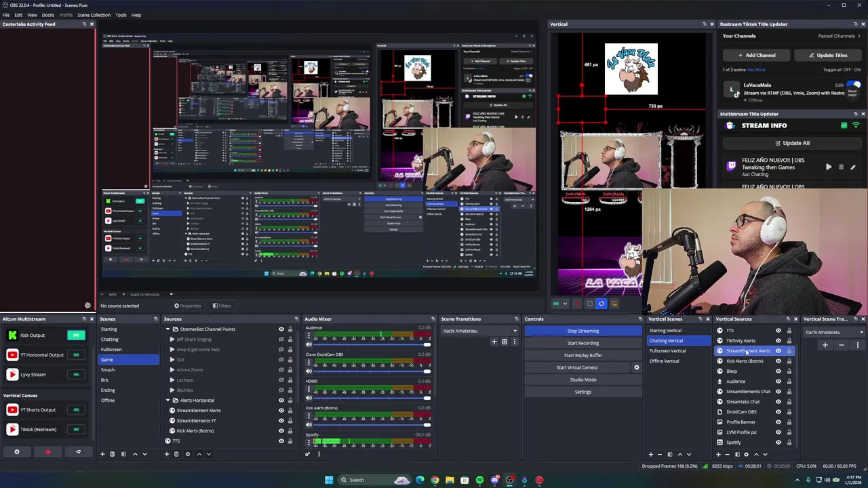Play the Twitch stream info entry

point(829,167)
